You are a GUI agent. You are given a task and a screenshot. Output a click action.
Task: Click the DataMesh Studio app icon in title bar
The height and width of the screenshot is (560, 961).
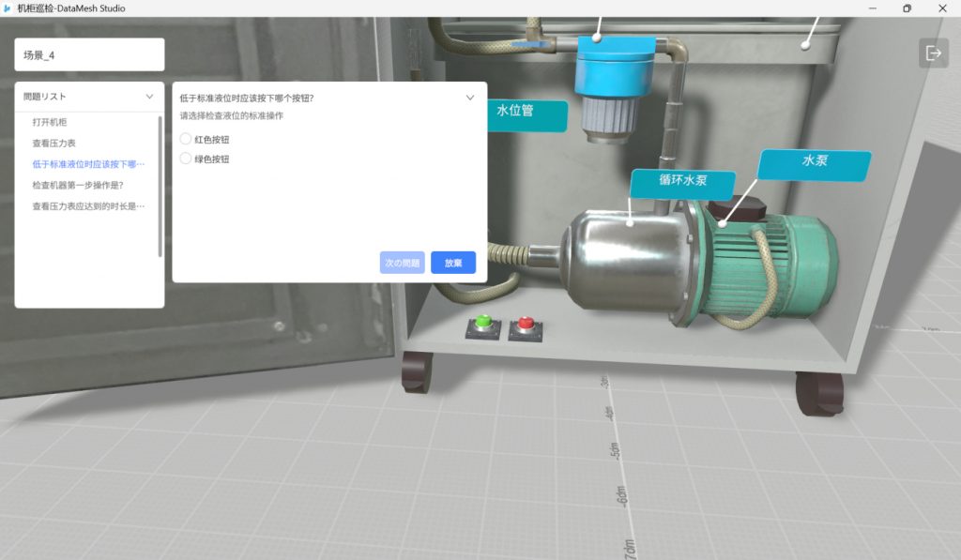(x=8, y=8)
